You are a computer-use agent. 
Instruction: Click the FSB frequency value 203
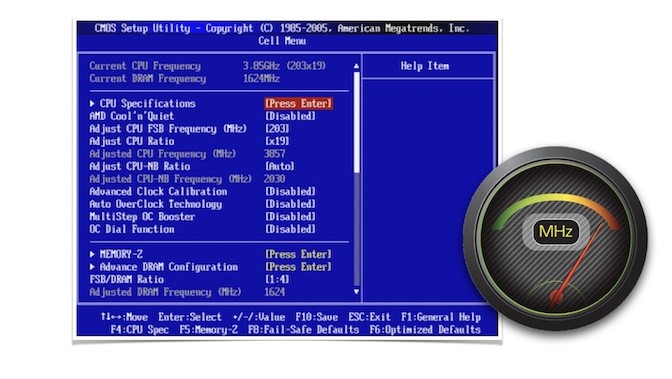click(277, 129)
